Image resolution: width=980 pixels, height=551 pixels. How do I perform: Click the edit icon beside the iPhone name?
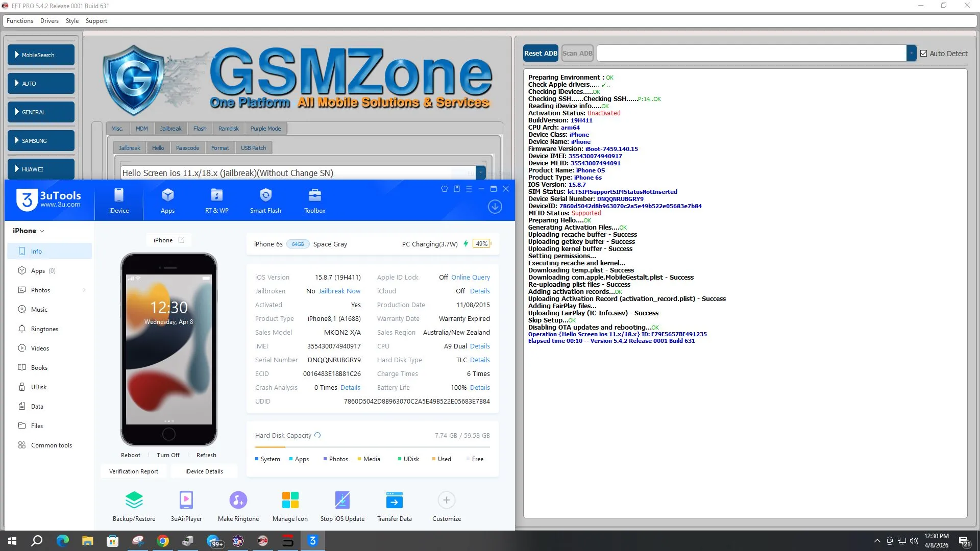coord(181,240)
